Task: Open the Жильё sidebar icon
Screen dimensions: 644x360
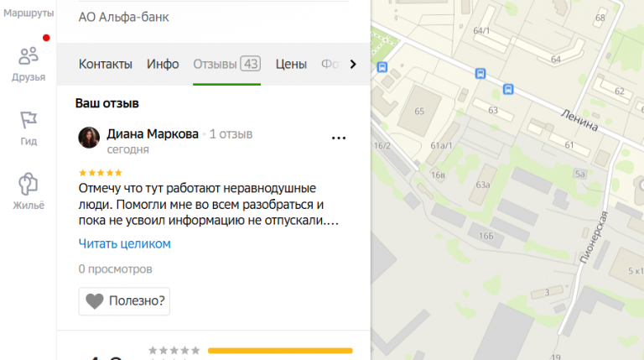Action: tap(29, 191)
